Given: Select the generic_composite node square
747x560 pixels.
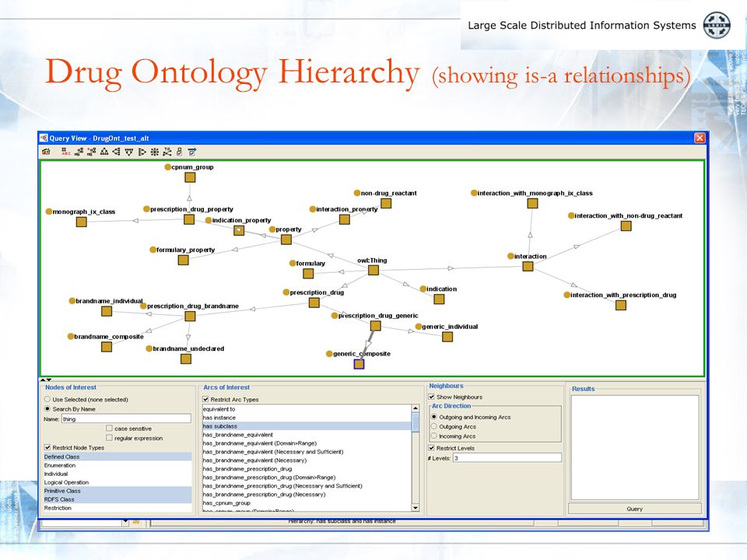Looking at the screenshot, I should [x=359, y=364].
